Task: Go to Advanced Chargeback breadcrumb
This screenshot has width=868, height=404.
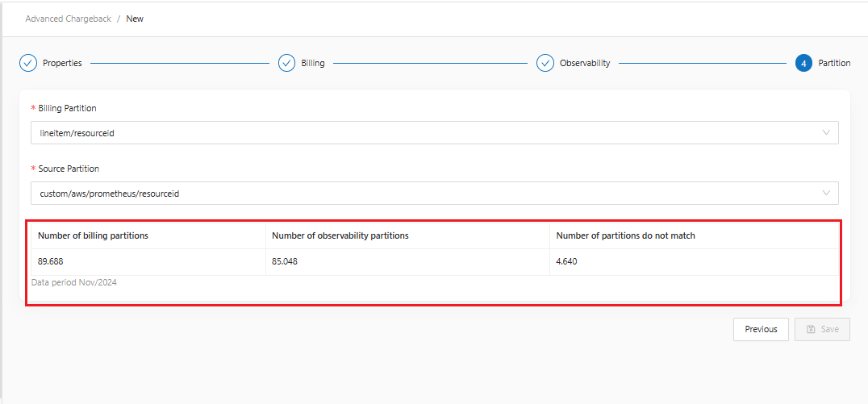Action: 69,19
